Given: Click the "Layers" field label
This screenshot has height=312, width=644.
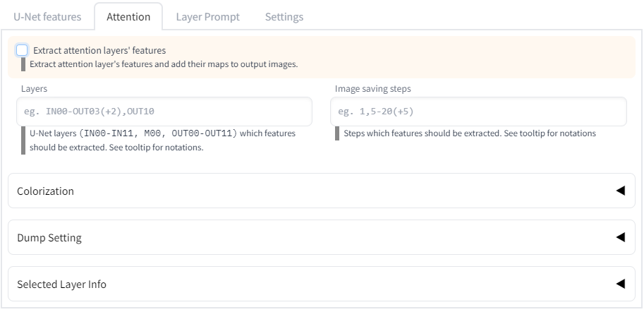Looking at the screenshot, I should [x=35, y=89].
